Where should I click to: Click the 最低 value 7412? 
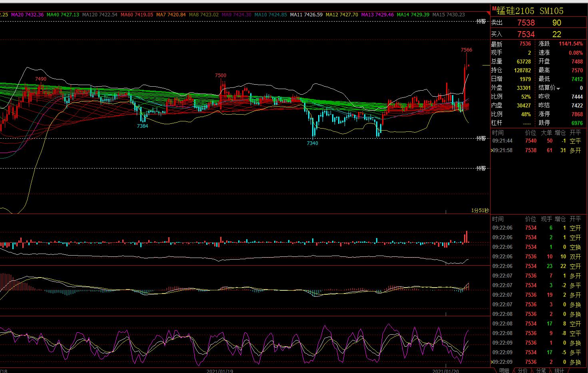coord(577,79)
